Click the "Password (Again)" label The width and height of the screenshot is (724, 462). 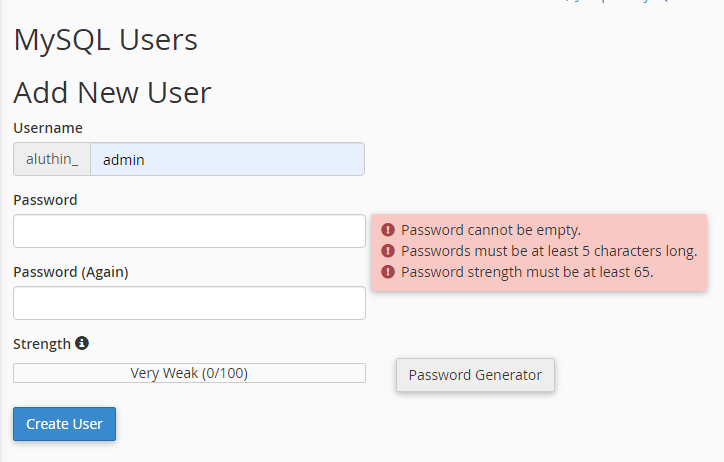71,272
